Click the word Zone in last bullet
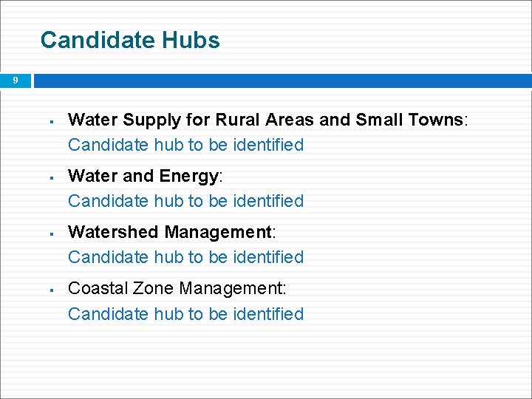The width and height of the screenshot is (532, 399). 153,288
